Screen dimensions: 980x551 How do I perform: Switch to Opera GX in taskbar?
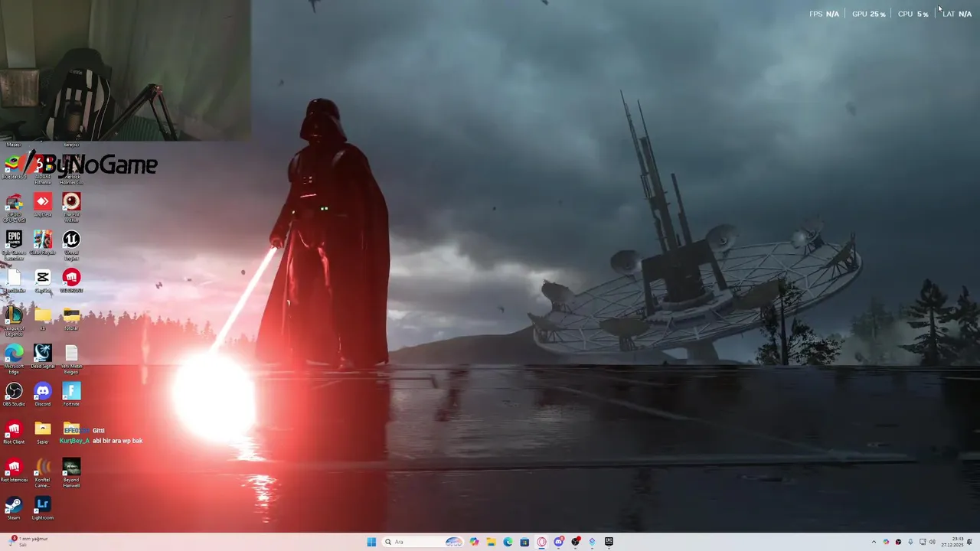click(x=541, y=542)
